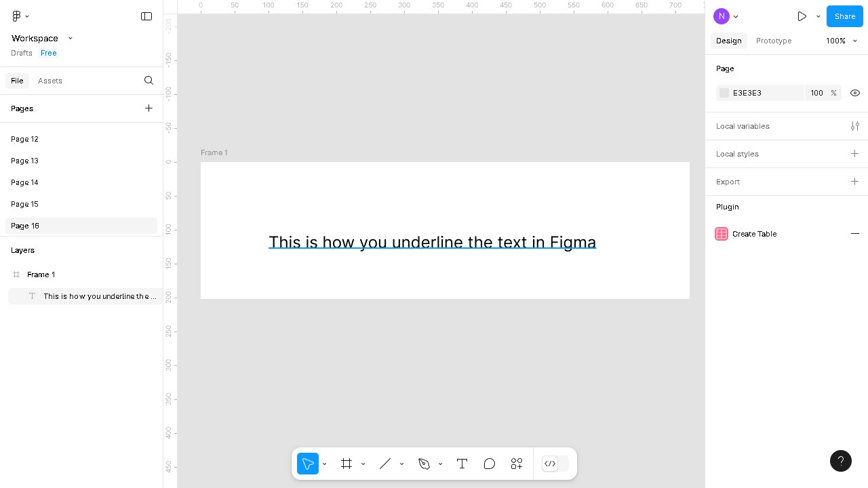
Task: Click the Share button
Action: pyautogui.click(x=844, y=16)
